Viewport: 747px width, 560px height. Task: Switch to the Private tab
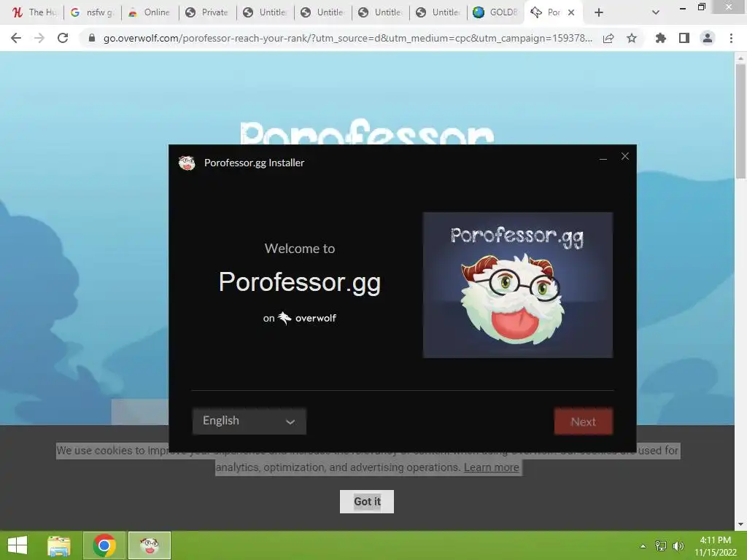pos(207,12)
